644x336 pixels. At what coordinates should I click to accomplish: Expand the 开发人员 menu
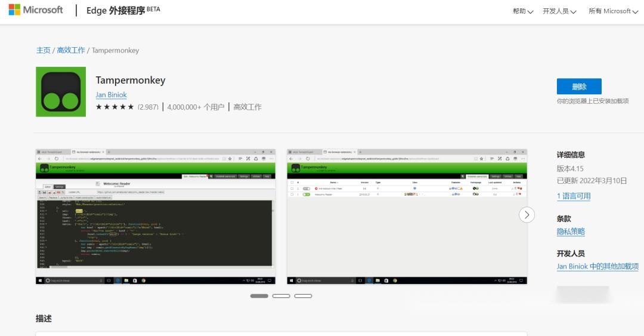(x=559, y=11)
